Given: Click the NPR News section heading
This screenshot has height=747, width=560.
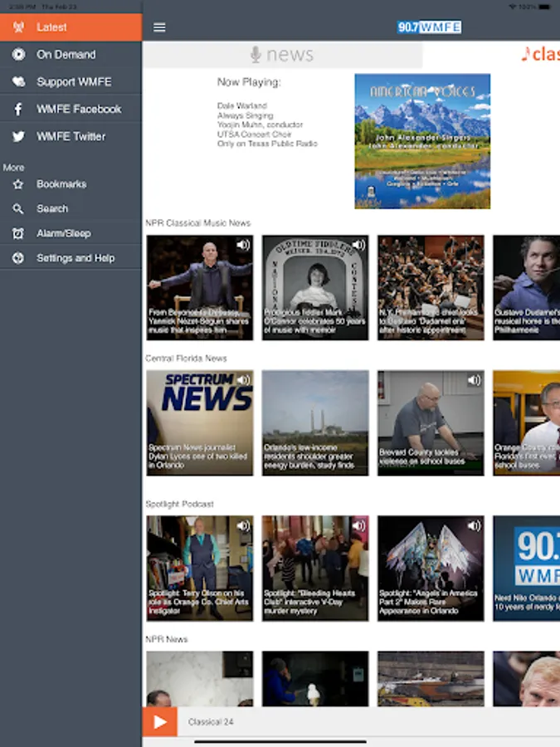Looking at the screenshot, I should click(166, 639).
